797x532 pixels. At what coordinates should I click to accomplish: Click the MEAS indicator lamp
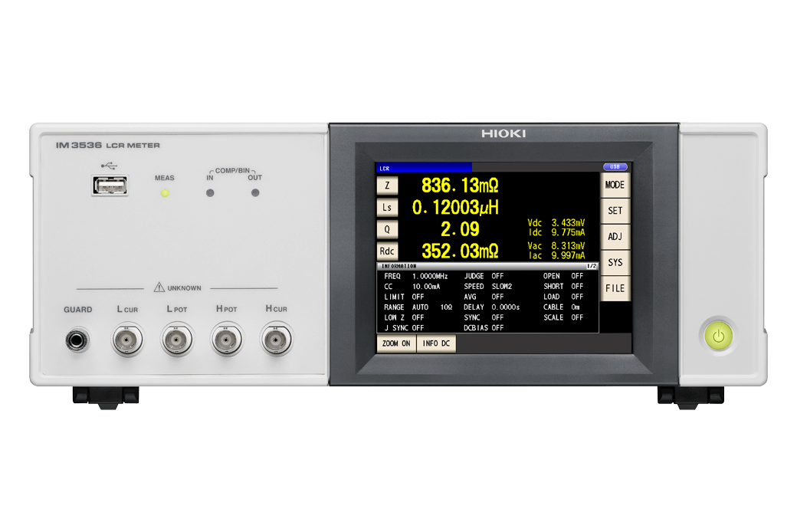[x=166, y=192]
